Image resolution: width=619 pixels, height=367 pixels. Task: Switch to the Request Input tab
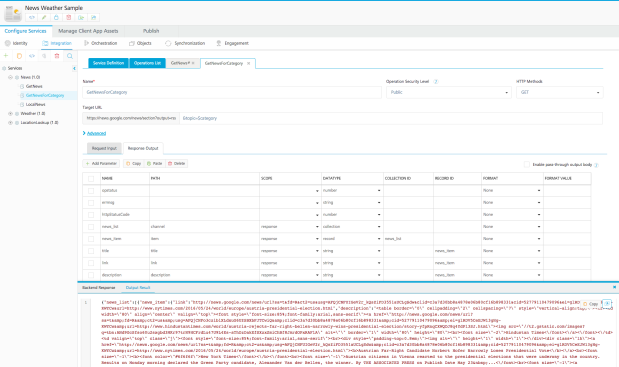click(104, 148)
